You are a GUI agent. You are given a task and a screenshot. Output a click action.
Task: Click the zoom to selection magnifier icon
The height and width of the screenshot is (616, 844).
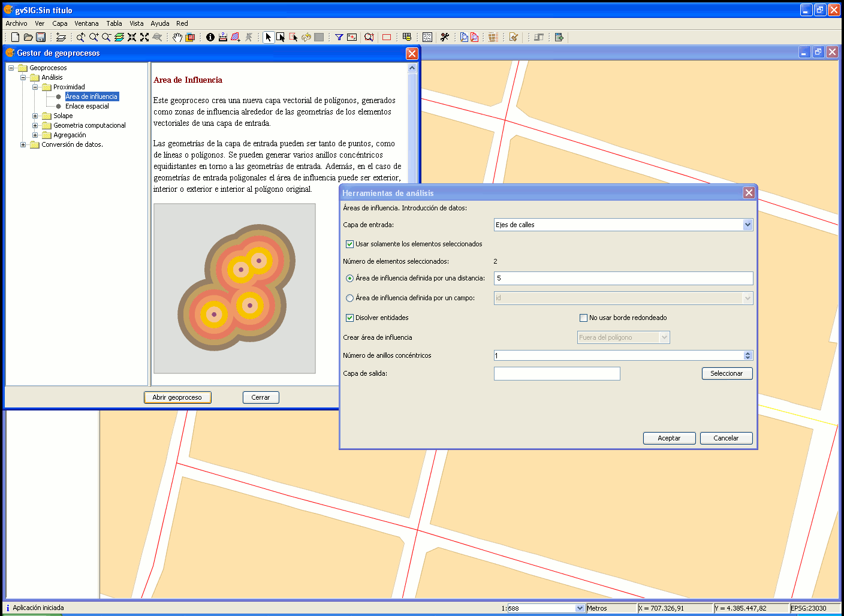point(369,37)
